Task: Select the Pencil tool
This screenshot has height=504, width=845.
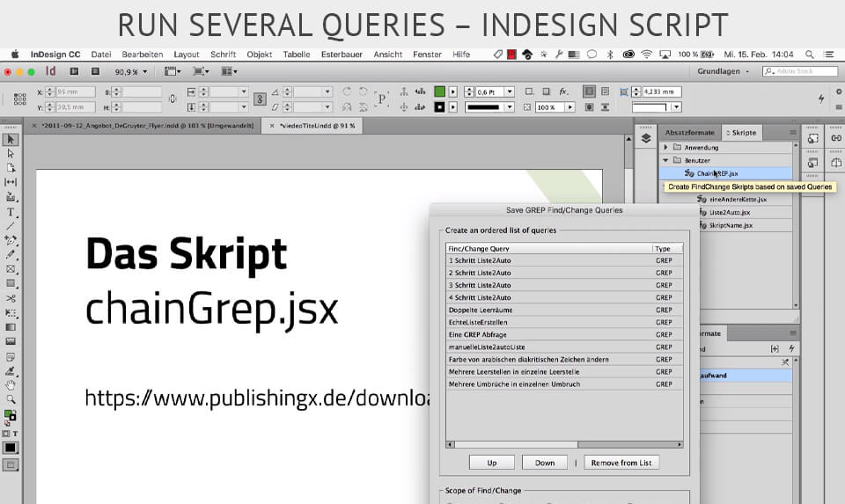Action: tap(11, 254)
